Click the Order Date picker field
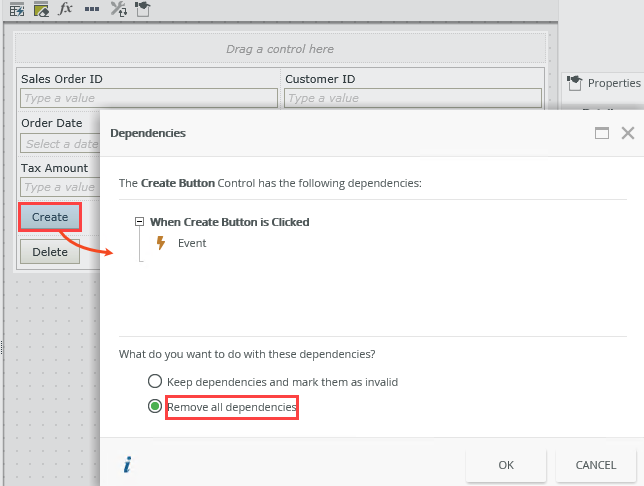This screenshot has height=486, width=644. [60, 144]
